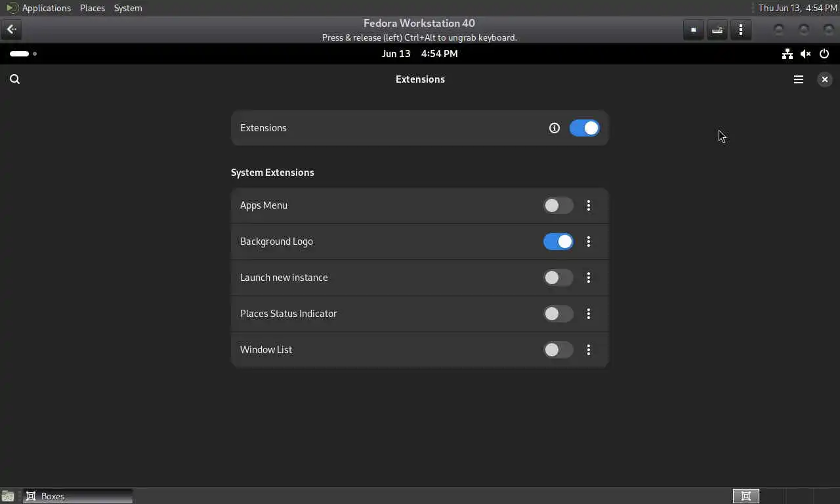840x504 pixels.
Task: Click the search icon in Extensions window
Action: [15, 79]
